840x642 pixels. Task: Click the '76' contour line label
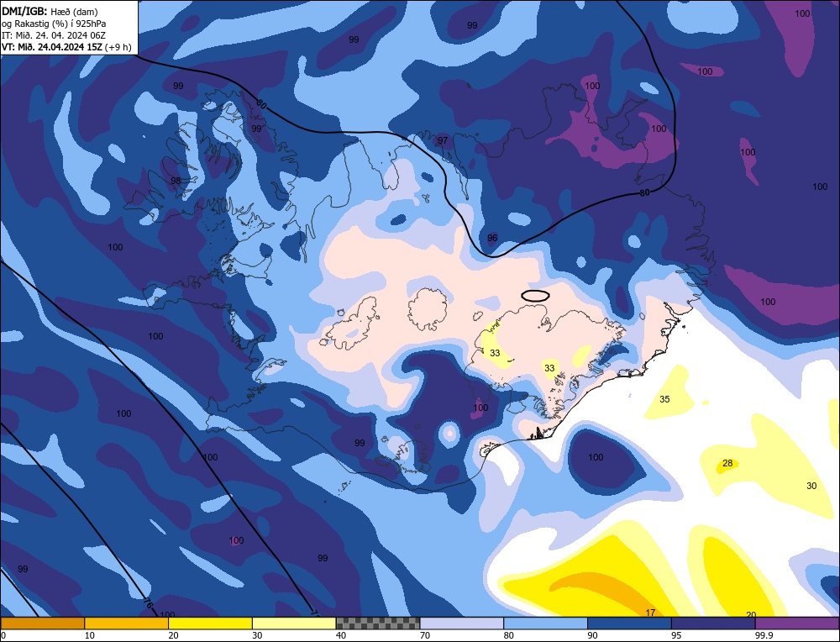(x=148, y=604)
